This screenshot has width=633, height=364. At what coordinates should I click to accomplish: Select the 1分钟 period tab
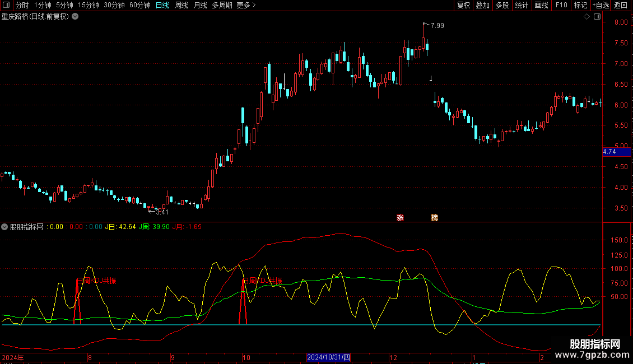point(43,5)
